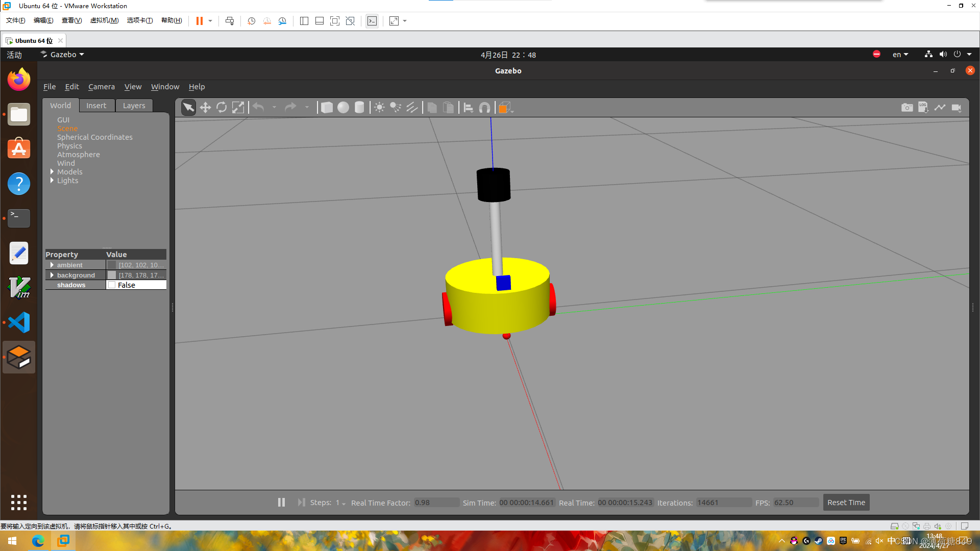Image resolution: width=980 pixels, height=551 pixels.
Task: Select the Scale mode tool
Action: (x=238, y=108)
